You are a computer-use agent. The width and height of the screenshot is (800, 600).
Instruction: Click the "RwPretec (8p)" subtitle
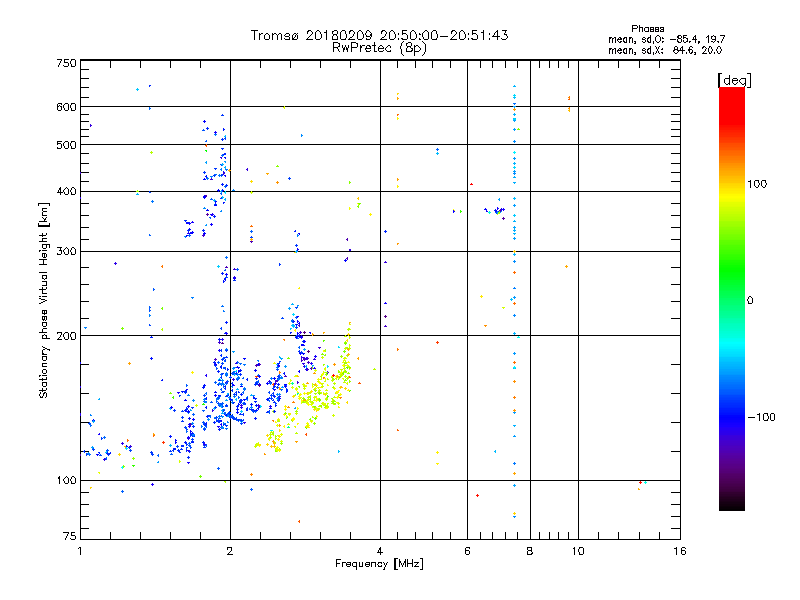[379, 48]
